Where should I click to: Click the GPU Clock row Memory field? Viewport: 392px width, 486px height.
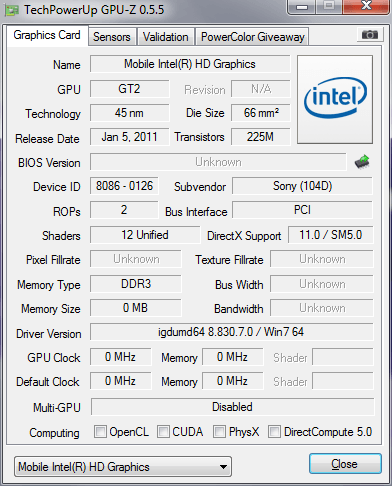tap(233, 357)
